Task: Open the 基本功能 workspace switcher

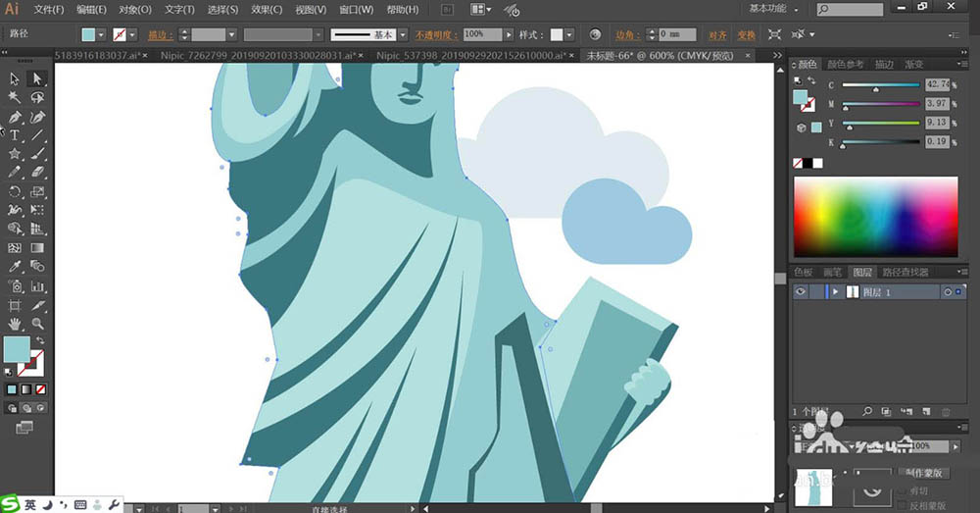Action: [774, 10]
